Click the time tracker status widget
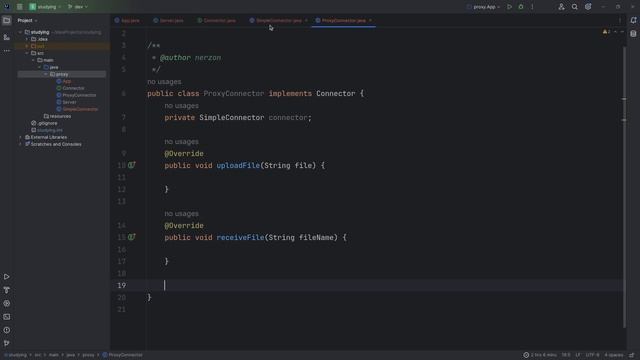 (x=540, y=355)
